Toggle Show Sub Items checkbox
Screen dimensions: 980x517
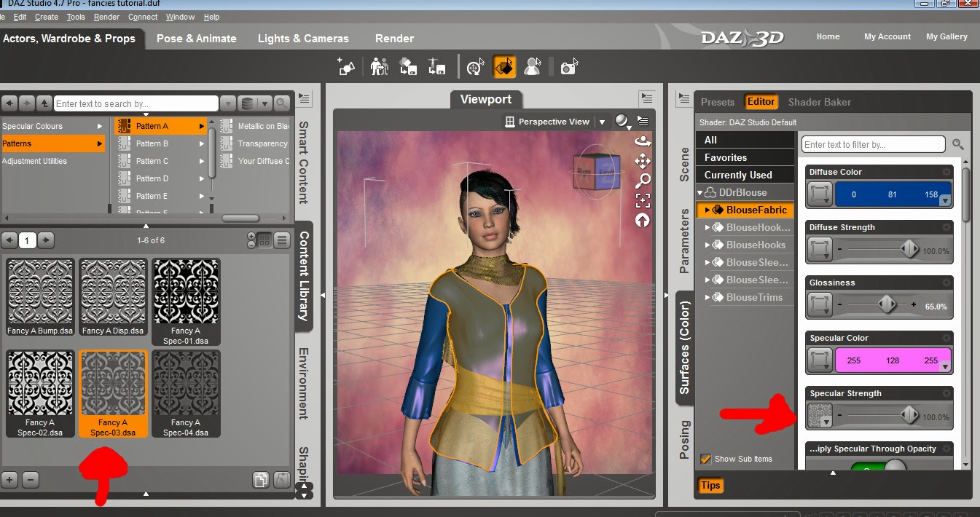click(x=705, y=459)
